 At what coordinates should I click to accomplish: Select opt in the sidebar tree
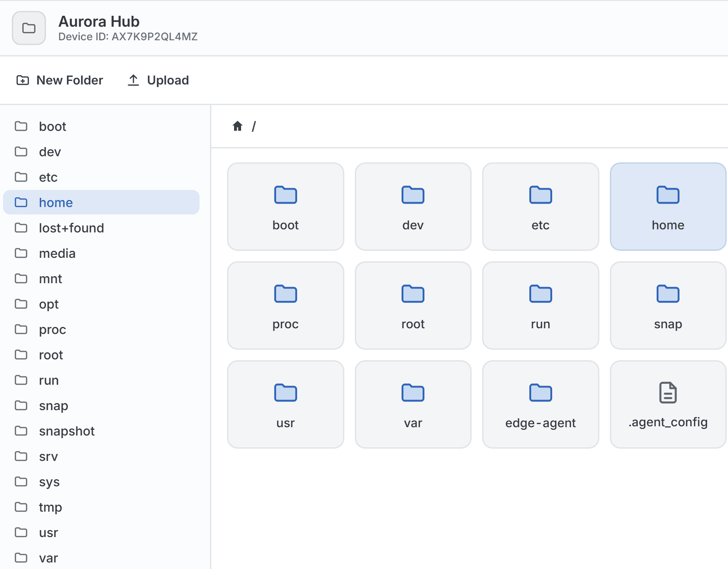pyautogui.click(x=101, y=304)
